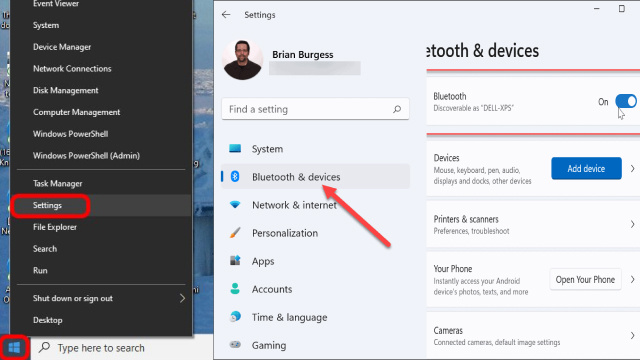Minimize the Settings window

596,9
